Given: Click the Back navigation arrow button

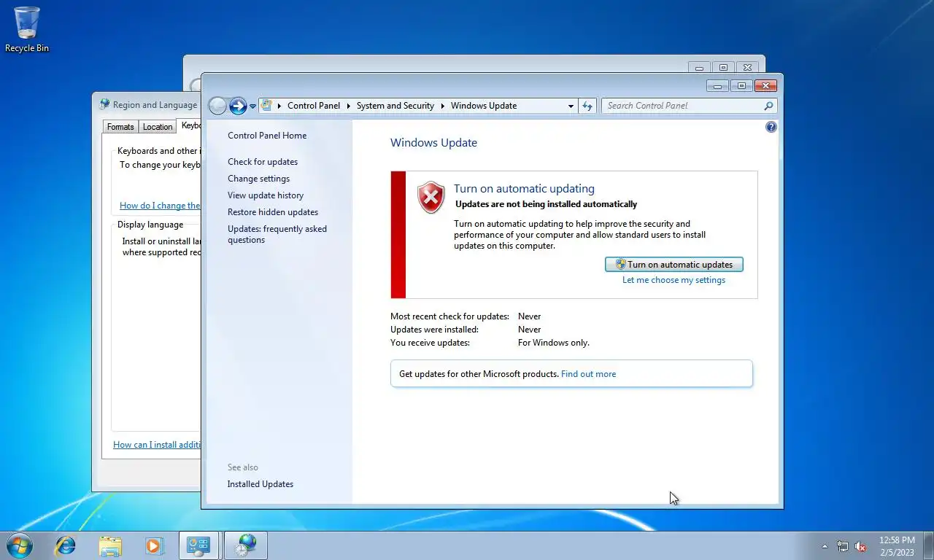Looking at the screenshot, I should pyautogui.click(x=217, y=106).
